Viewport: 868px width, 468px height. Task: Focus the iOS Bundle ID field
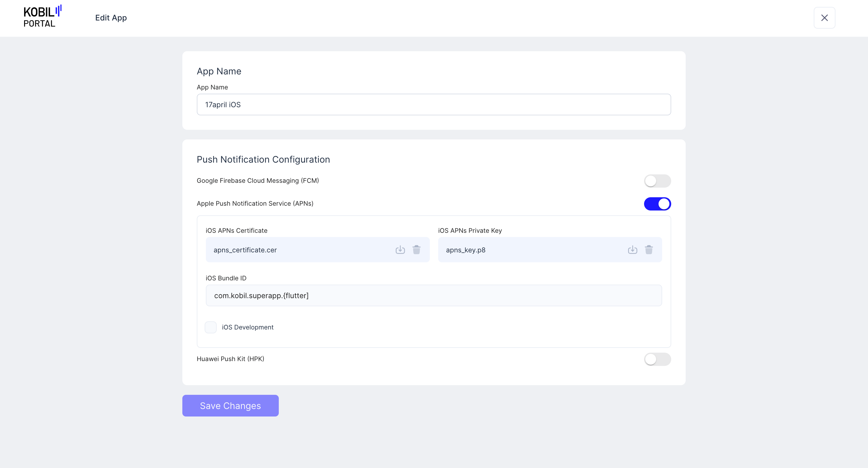coord(434,296)
